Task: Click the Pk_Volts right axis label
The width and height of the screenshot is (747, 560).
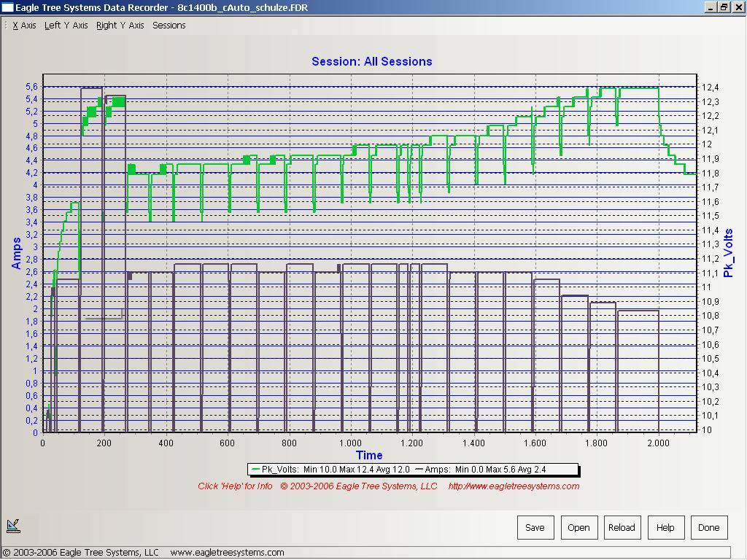Action: 728,253
